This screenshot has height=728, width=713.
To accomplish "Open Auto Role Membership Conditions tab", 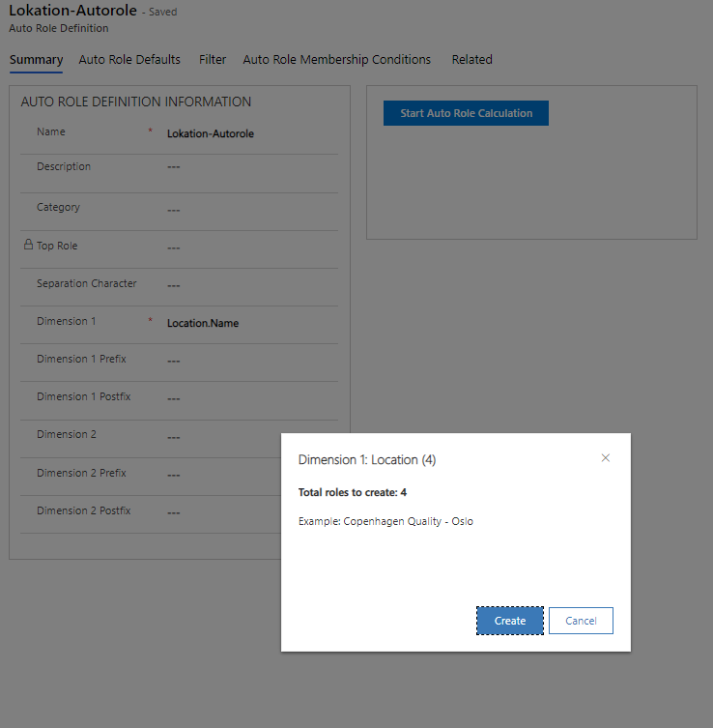I will coord(336,60).
